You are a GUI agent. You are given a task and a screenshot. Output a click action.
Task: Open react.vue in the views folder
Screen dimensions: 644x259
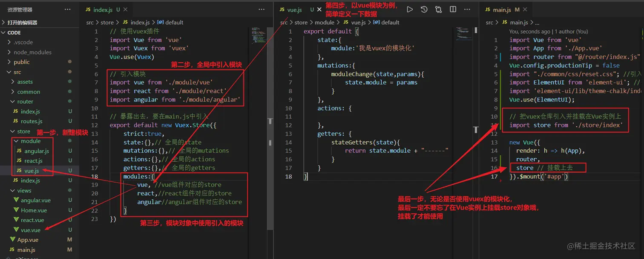click(40, 220)
